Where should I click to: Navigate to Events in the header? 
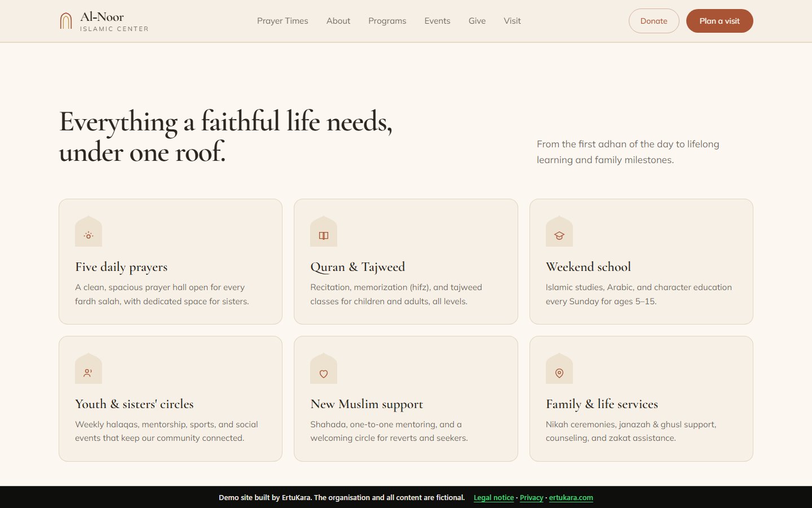(438, 21)
